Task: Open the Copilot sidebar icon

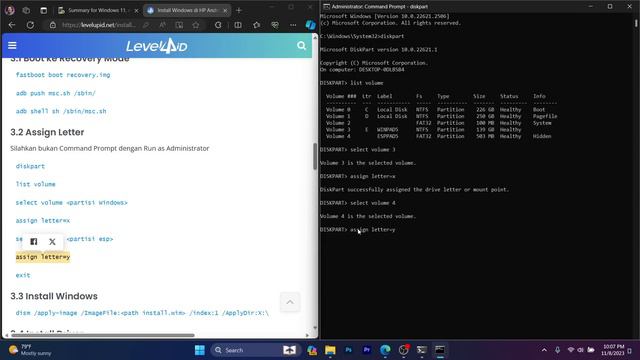Action: (x=310, y=25)
